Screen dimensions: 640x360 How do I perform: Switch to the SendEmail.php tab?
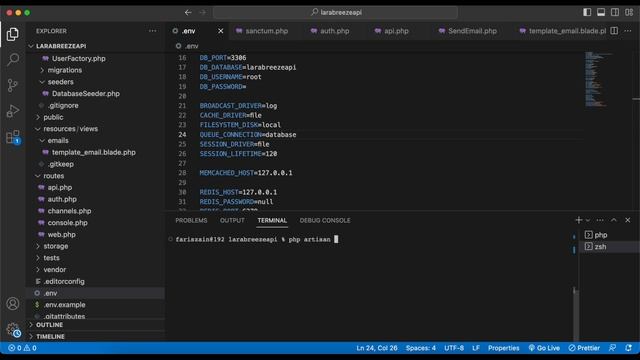coord(467,31)
